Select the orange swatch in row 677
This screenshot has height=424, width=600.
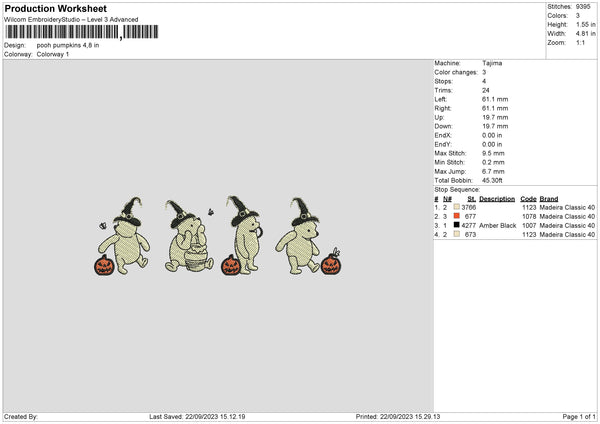457,216
